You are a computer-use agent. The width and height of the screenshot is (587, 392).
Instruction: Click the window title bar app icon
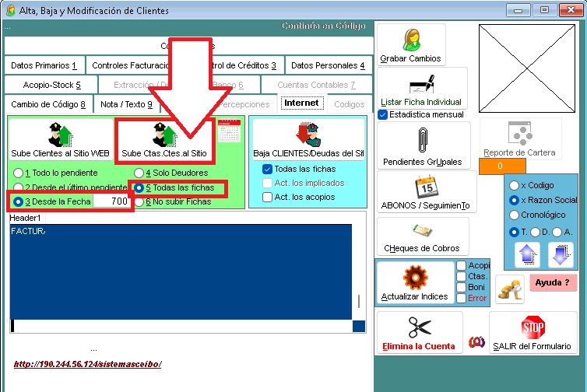pyautogui.click(x=11, y=10)
